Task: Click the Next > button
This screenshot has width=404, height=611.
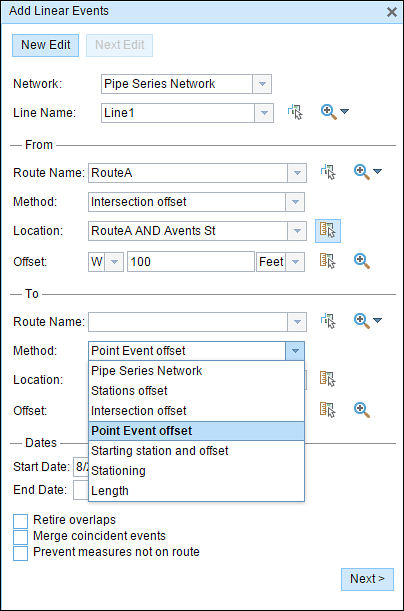Action: coord(367,579)
